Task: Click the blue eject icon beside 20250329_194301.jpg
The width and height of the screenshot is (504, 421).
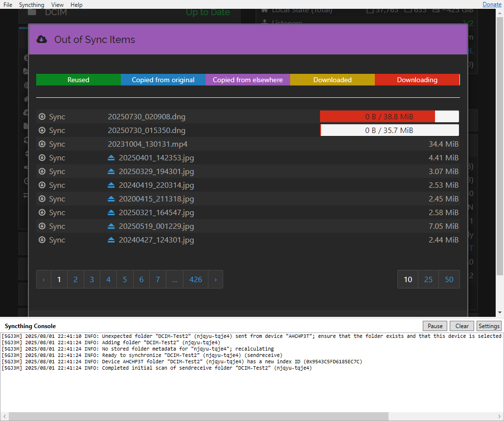Action: pos(111,172)
